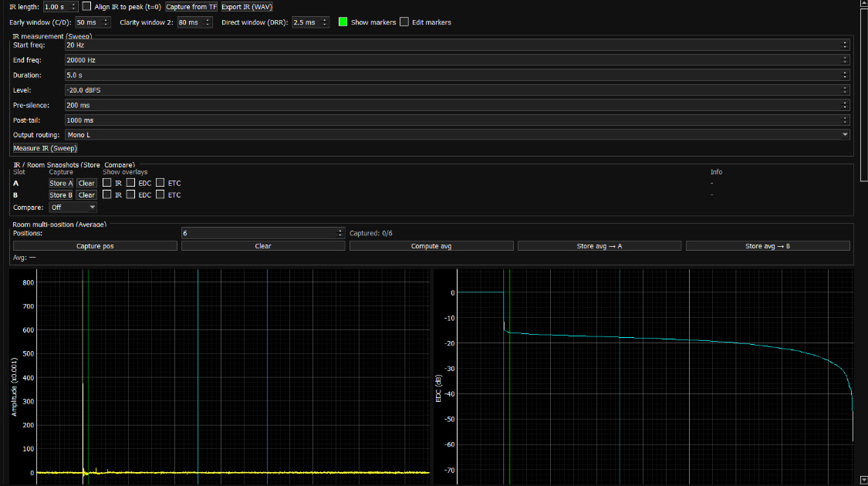The height and width of the screenshot is (486, 868).
Task: Click the Export IR (WAV) button
Action: coord(247,6)
